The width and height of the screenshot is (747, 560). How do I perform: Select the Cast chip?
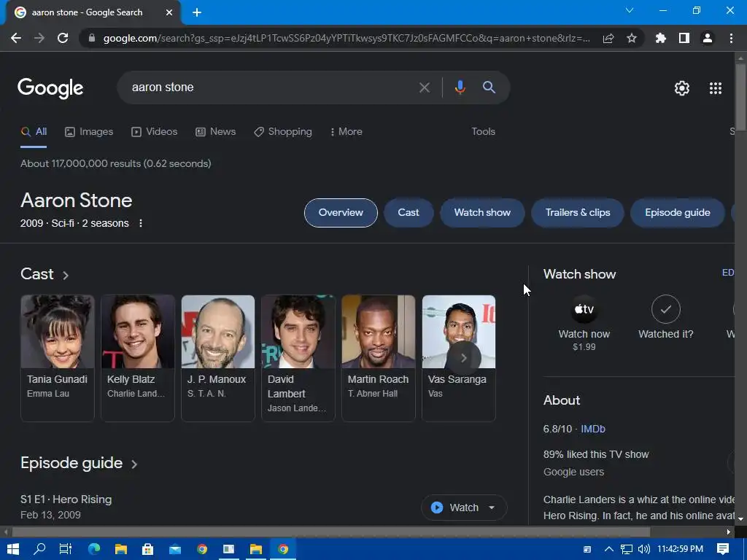[409, 213]
